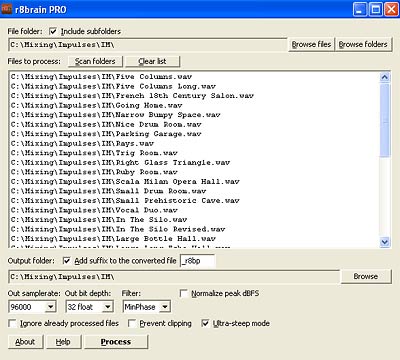Select Small Prehistoric Cave.wav entry

coord(125,201)
